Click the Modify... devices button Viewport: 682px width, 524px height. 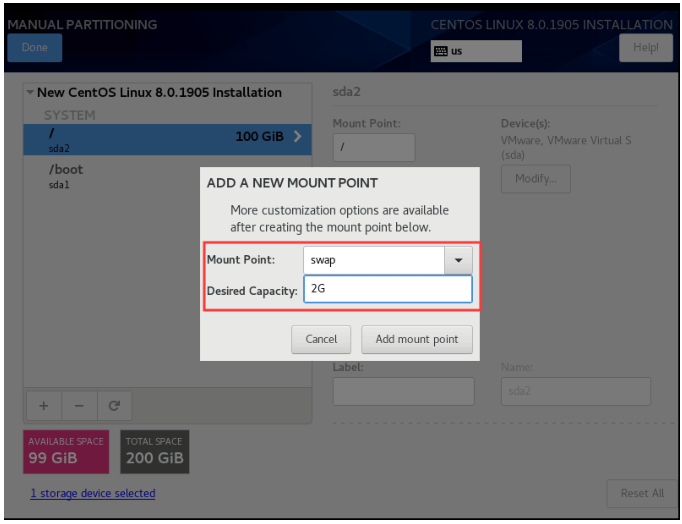coord(537,179)
